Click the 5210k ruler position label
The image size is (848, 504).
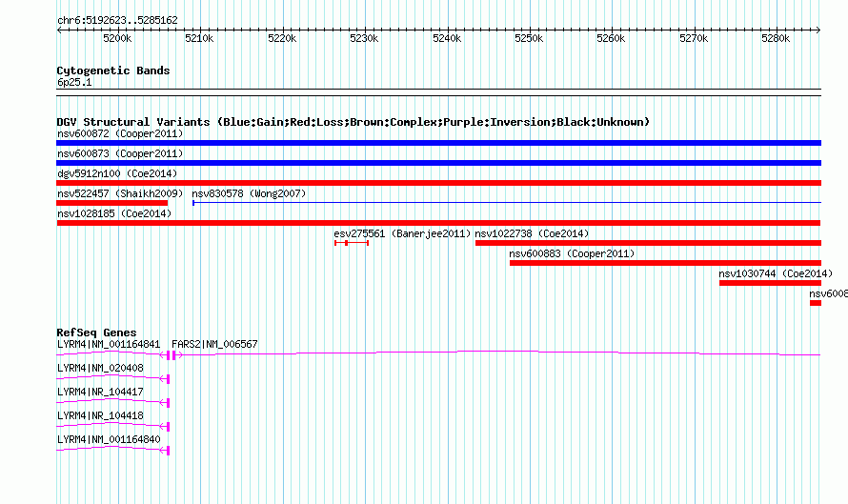point(199,38)
